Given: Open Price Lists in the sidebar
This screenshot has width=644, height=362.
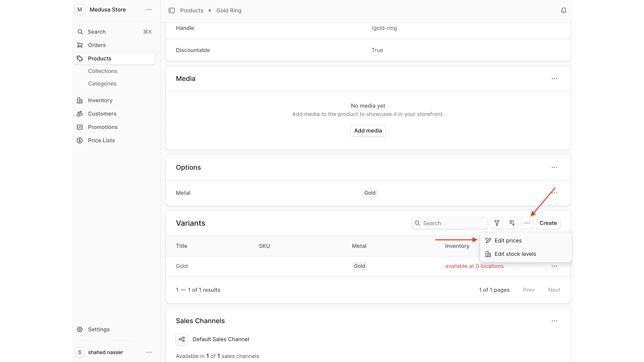Looking at the screenshot, I should (x=101, y=140).
